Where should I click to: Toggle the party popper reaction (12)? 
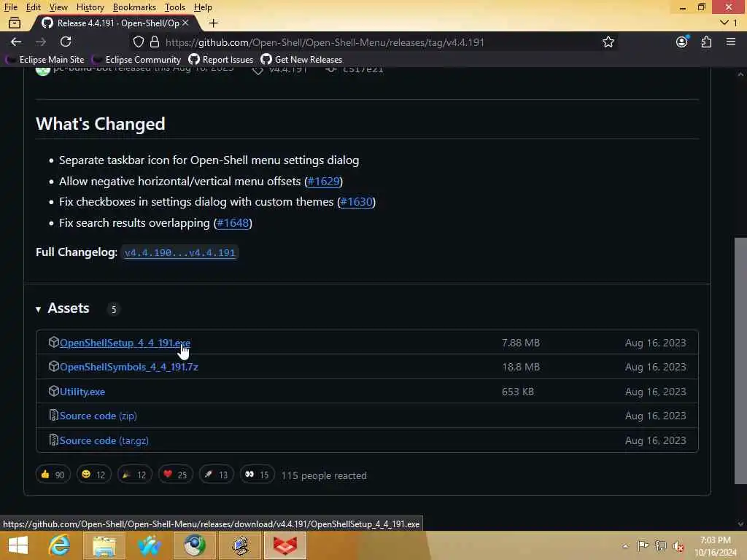click(x=135, y=475)
